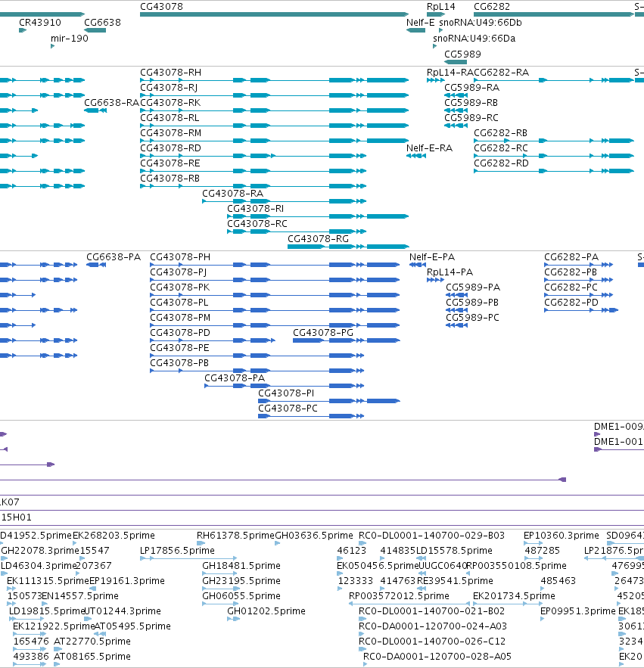Select the Nelf-E-PA label

pos(432,257)
